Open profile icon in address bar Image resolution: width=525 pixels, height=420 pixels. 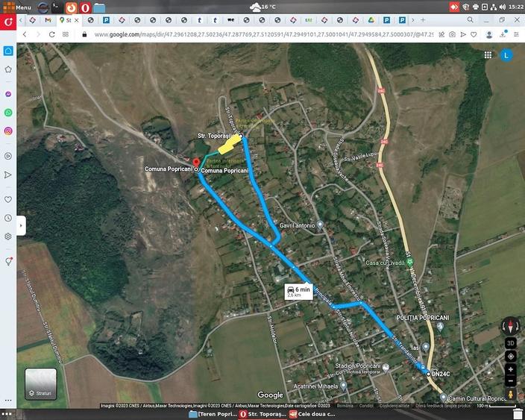coord(489,34)
